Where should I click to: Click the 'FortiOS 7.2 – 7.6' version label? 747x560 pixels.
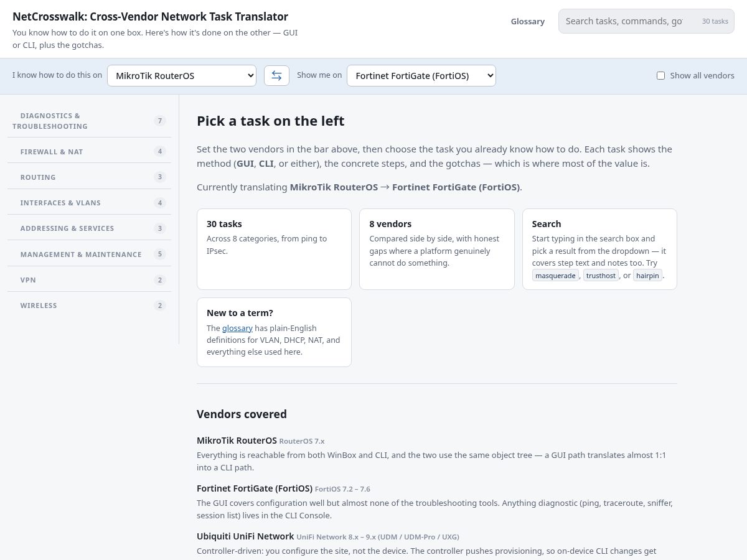tap(342, 489)
